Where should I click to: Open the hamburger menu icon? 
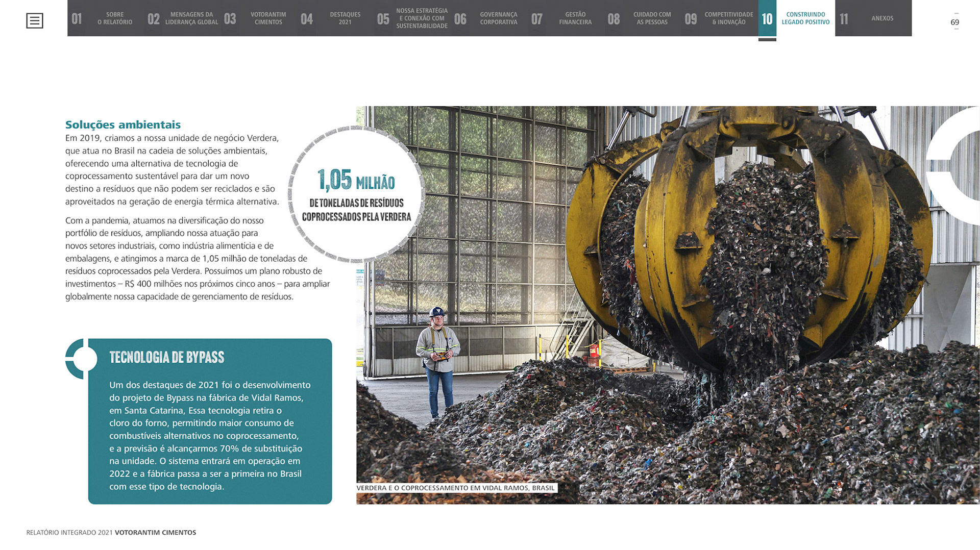pyautogui.click(x=35, y=21)
